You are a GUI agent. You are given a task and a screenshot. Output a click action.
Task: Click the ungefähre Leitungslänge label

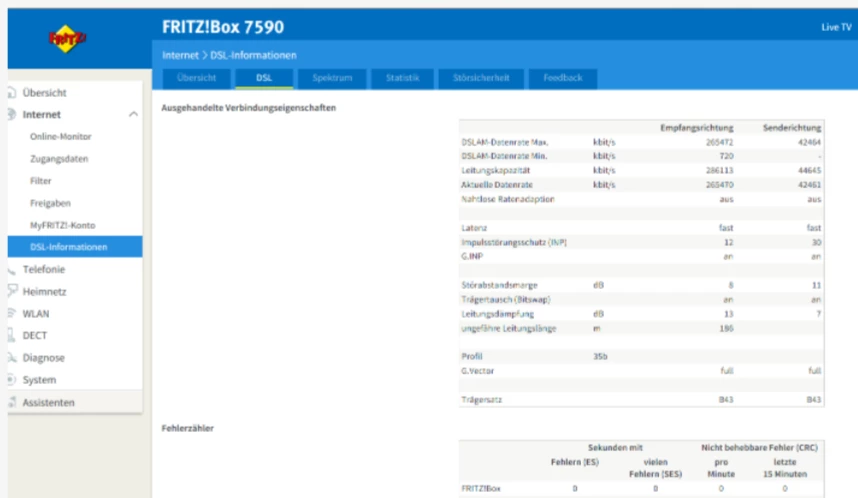[x=508, y=328]
